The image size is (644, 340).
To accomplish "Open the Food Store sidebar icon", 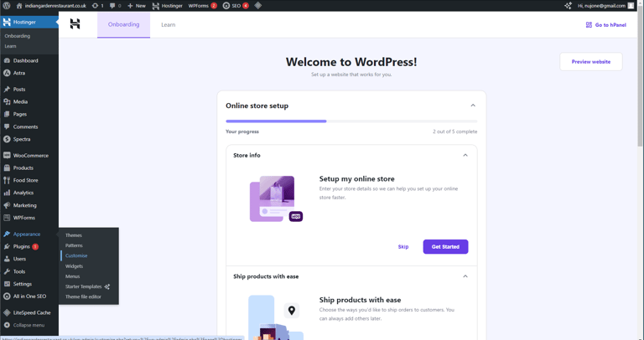I will [x=7, y=180].
